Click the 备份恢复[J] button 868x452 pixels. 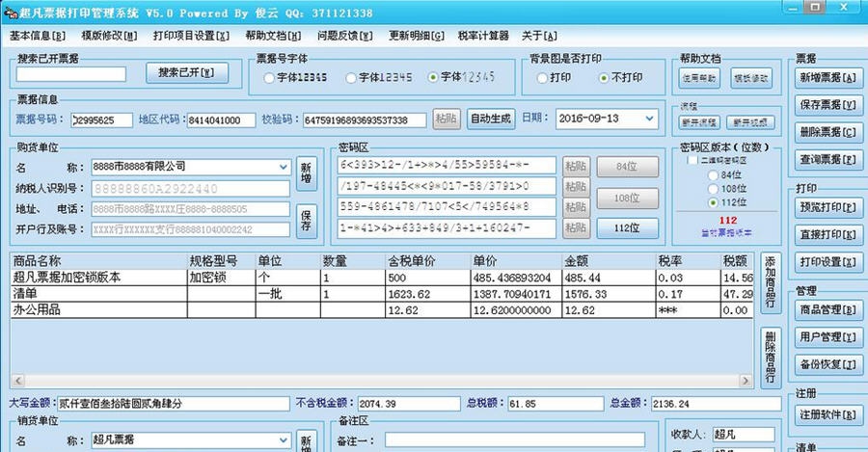(827, 365)
